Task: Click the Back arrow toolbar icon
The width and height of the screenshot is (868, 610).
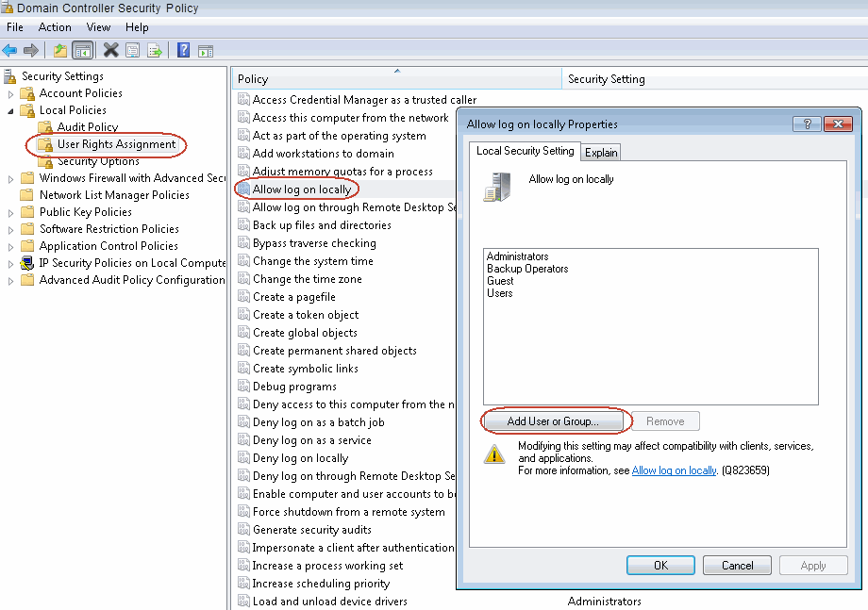Action: pos(10,51)
